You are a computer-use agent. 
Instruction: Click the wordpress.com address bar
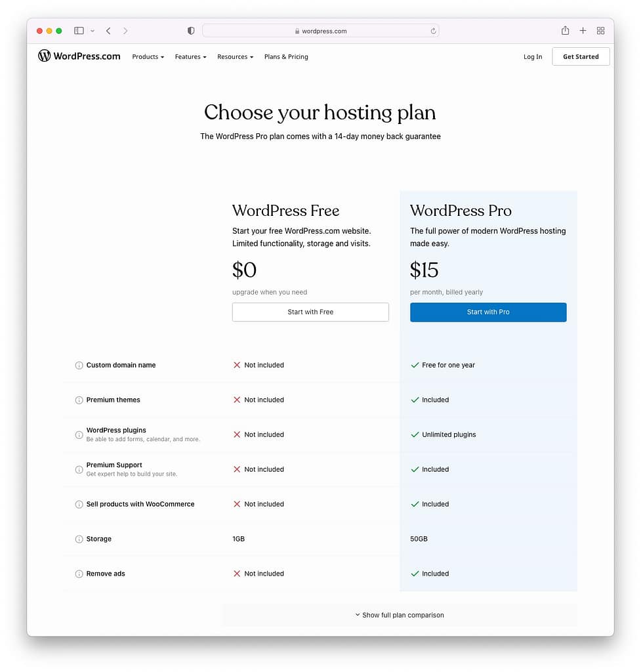pyautogui.click(x=321, y=30)
